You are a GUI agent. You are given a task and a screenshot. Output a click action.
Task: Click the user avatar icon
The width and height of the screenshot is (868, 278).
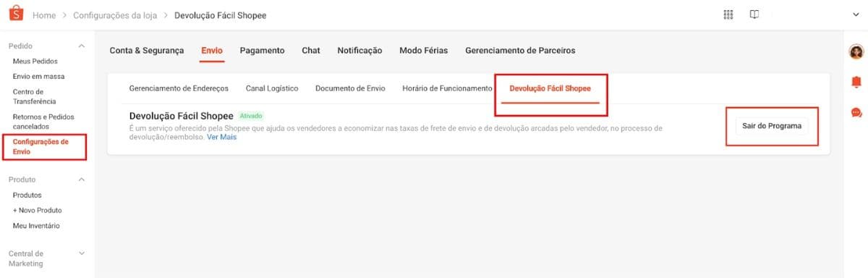(x=856, y=52)
